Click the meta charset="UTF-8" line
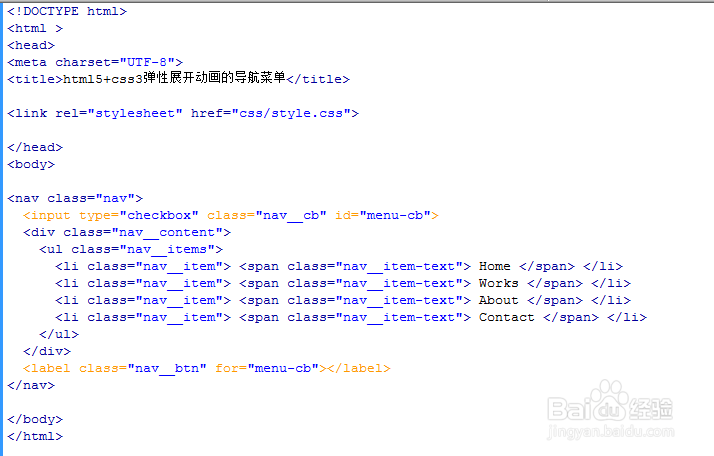714x456 pixels. (95, 62)
